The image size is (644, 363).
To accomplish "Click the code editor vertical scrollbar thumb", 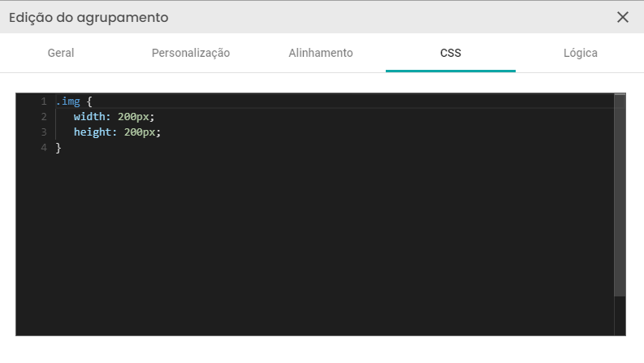I will pos(620,195).
